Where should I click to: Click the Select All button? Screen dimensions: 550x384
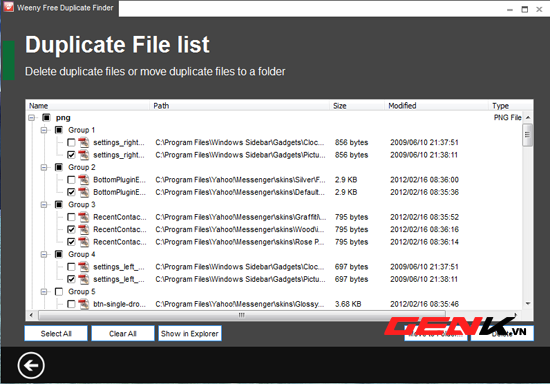coord(56,334)
